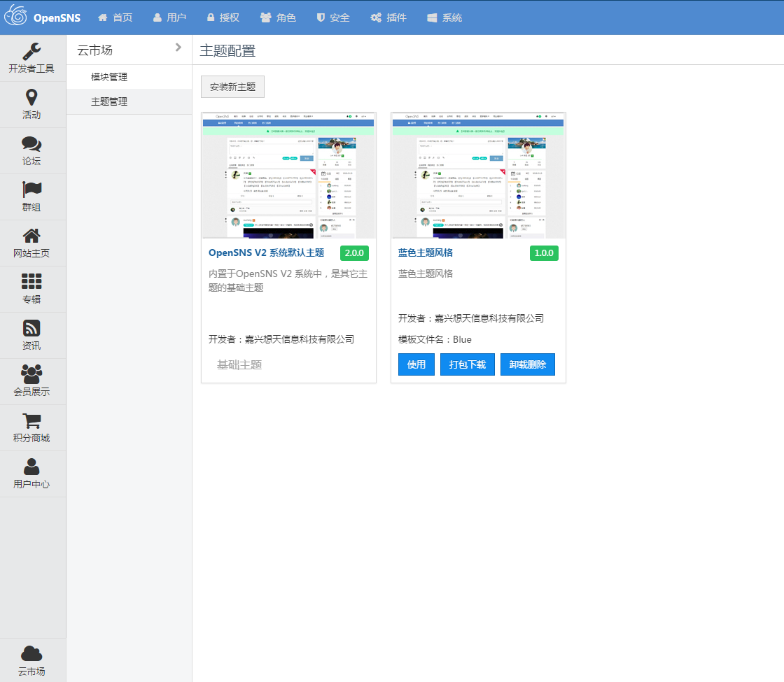The image size is (784, 682).
Task: Open the OpenSNS V2 系统默认主题 title link
Action: tap(266, 253)
